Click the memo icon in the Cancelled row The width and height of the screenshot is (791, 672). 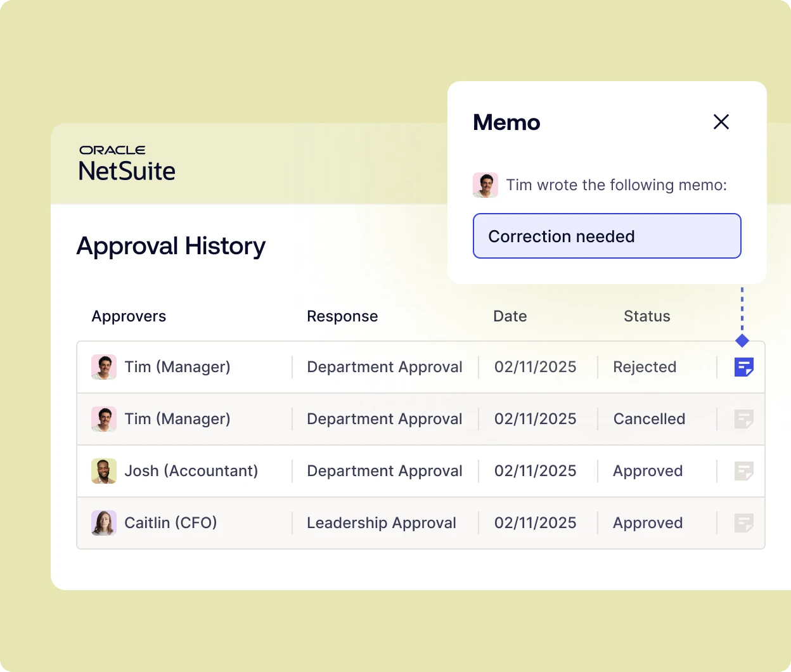[x=743, y=419]
